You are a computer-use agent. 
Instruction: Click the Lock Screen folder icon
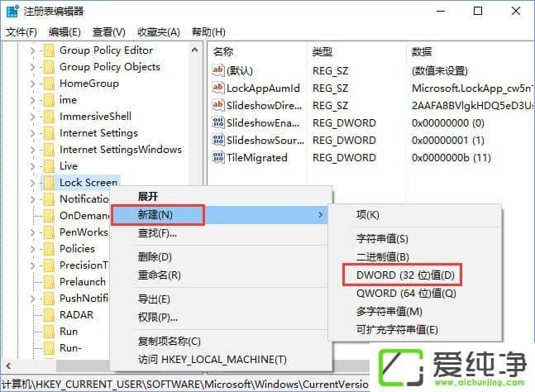(49, 183)
